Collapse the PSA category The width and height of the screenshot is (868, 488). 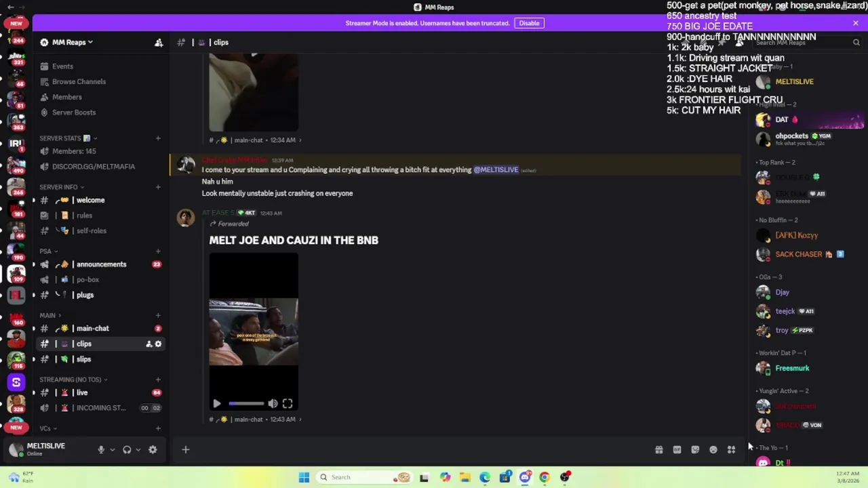[49, 251]
